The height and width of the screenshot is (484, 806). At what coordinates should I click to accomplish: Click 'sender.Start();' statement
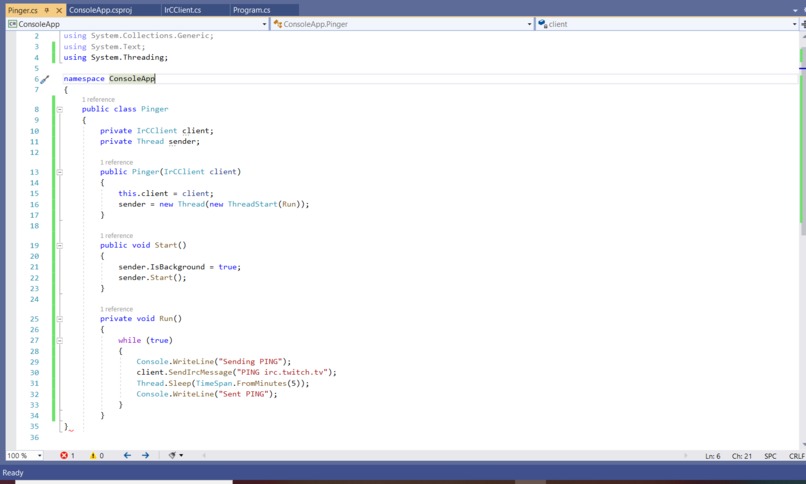point(152,278)
